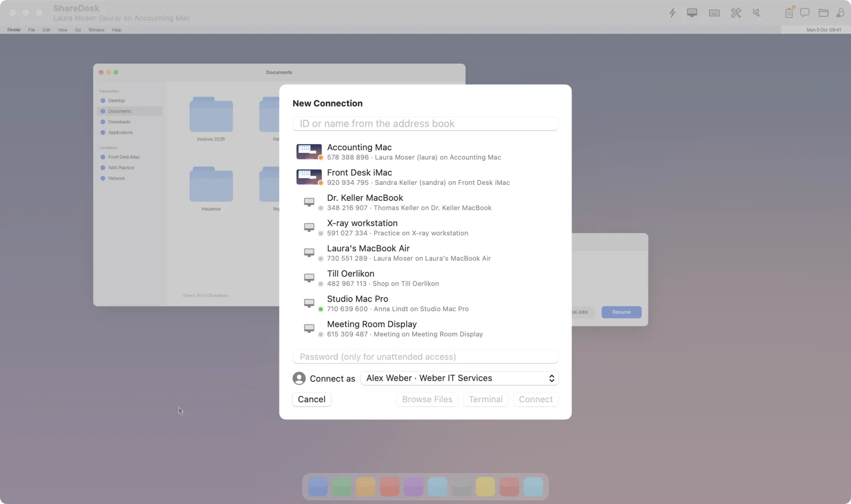Screen dimensions: 851x504
Task: Click the user avatar icon beside Connect as
Action: click(299, 378)
